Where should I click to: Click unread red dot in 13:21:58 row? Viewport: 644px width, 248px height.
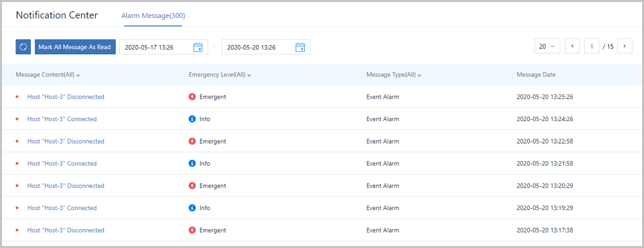point(17,164)
